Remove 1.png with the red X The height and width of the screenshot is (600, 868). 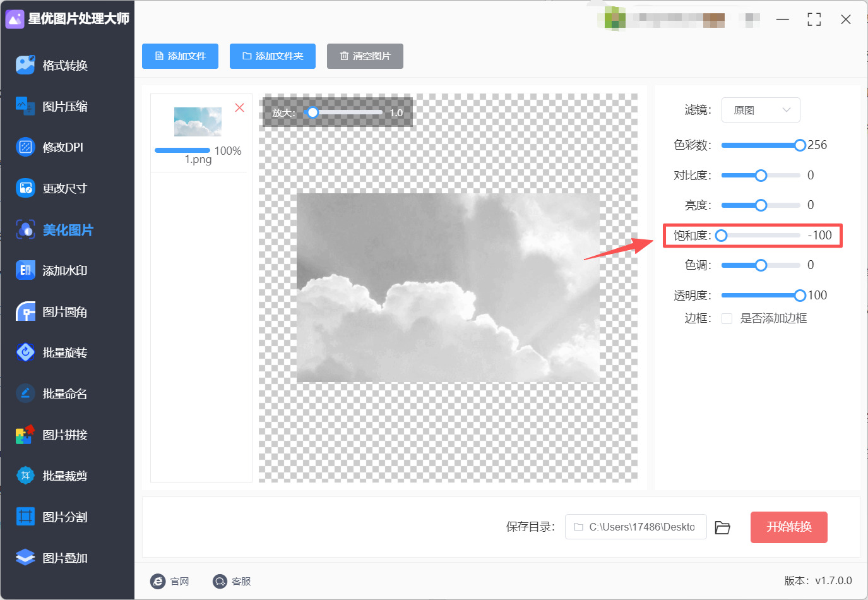(240, 107)
